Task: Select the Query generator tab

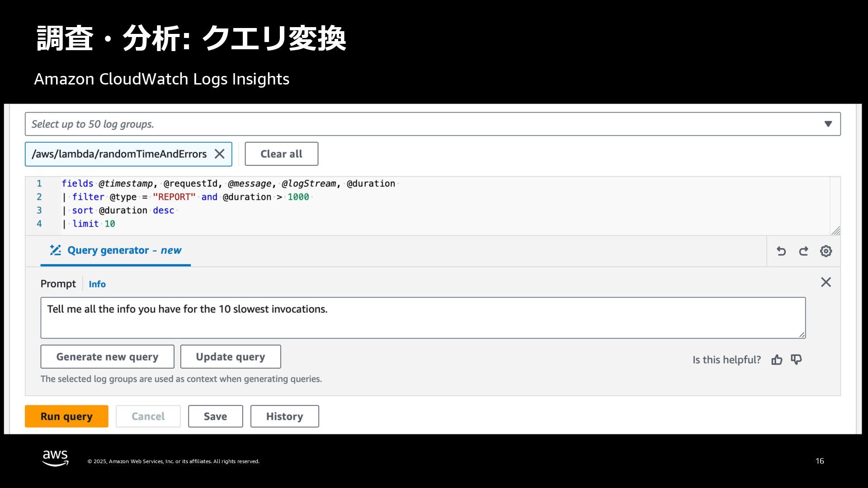Action: 115,250
